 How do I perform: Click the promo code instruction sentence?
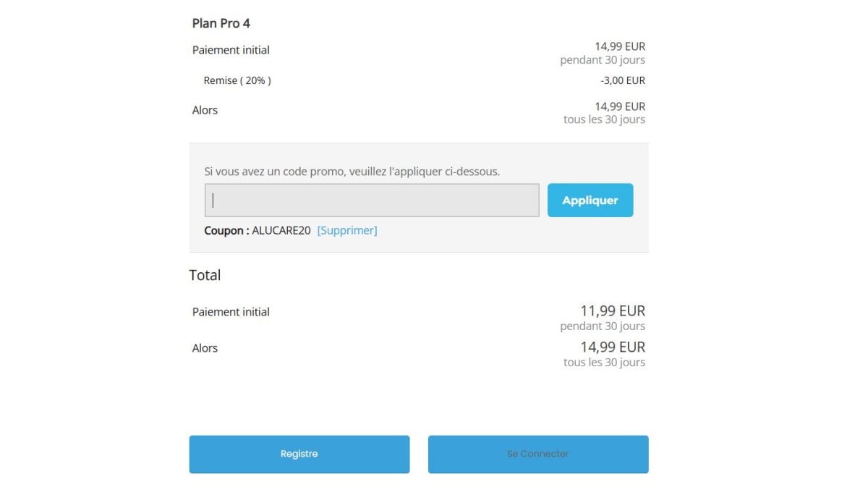point(353,172)
